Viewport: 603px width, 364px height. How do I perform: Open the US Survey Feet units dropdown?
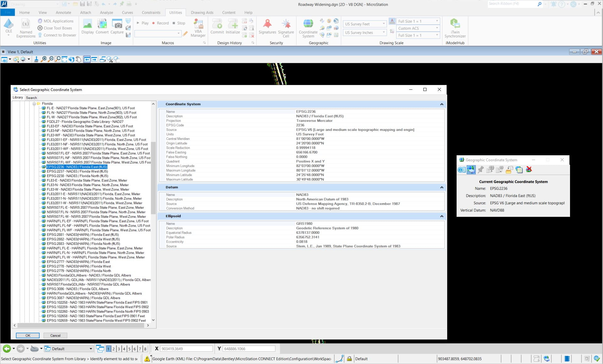[383, 24]
